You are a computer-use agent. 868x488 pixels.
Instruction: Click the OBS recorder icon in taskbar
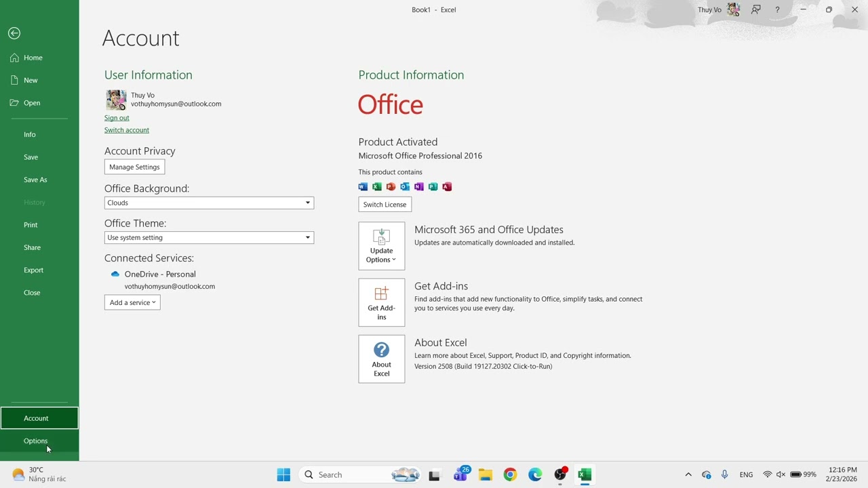click(x=560, y=474)
